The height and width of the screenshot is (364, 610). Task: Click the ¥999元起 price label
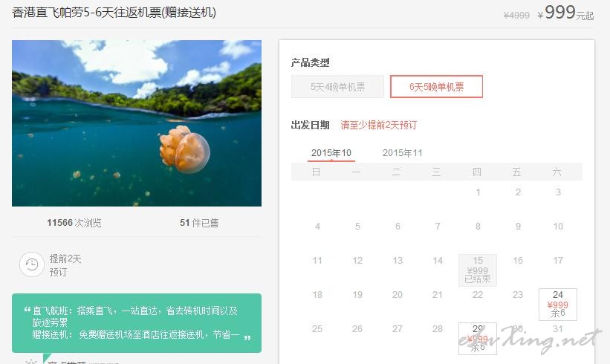(565, 13)
